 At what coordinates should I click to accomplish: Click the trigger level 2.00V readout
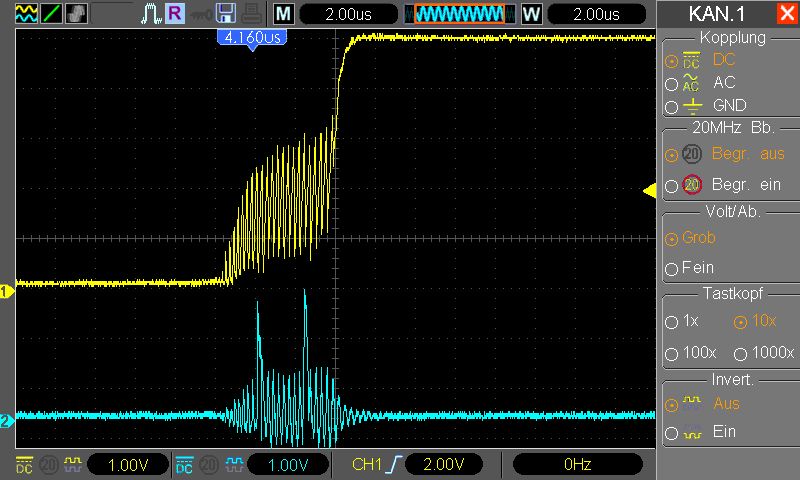pyautogui.click(x=443, y=464)
